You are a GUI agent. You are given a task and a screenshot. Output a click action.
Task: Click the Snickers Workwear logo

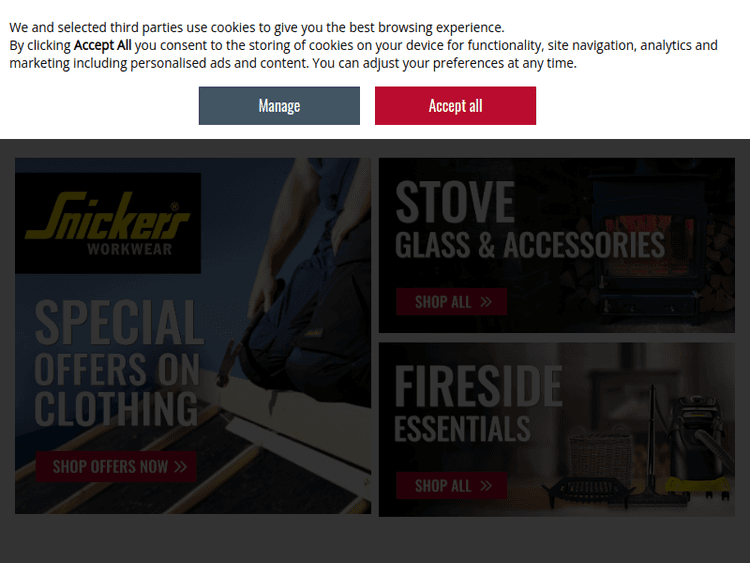[108, 223]
